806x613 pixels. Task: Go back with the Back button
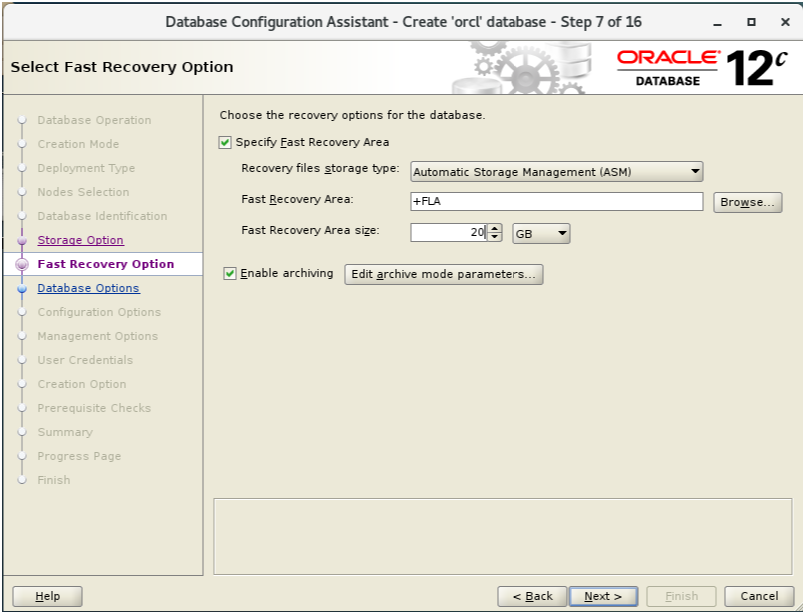pos(532,596)
